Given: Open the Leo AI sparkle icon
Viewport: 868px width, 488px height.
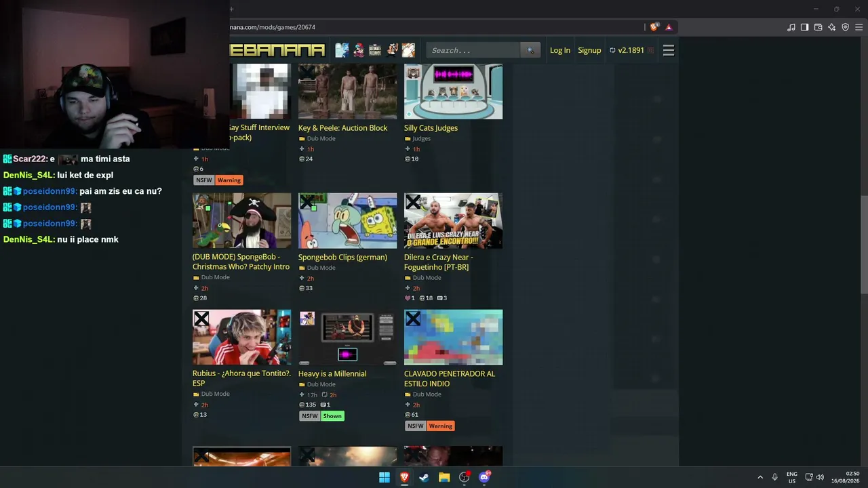Looking at the screenshot, I should click(x=831, y=27).
